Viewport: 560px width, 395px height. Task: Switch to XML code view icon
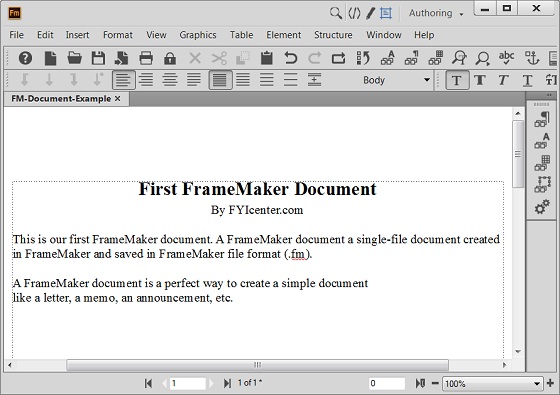tap(354, 13)
